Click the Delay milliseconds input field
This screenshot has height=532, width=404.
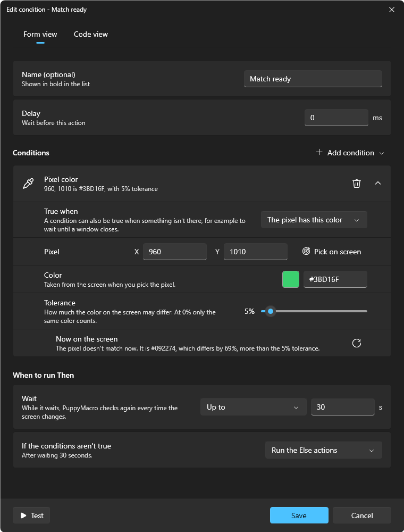336,118
